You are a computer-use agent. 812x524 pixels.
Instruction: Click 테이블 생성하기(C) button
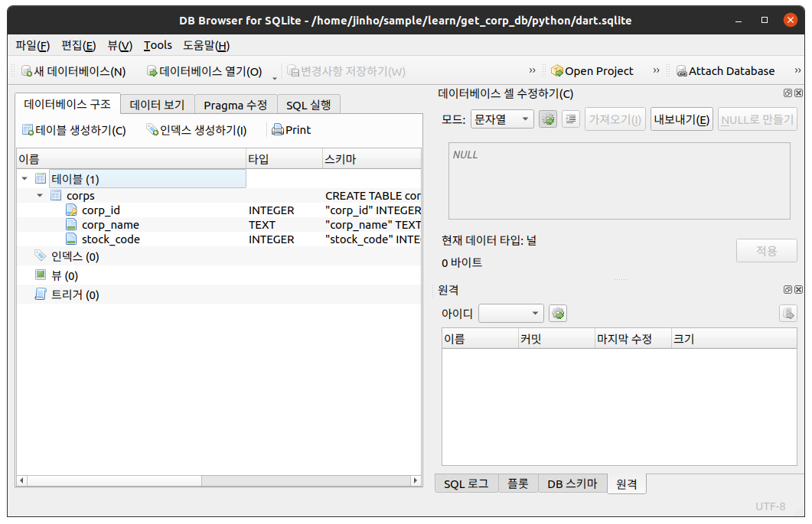[x=74, y=130]
